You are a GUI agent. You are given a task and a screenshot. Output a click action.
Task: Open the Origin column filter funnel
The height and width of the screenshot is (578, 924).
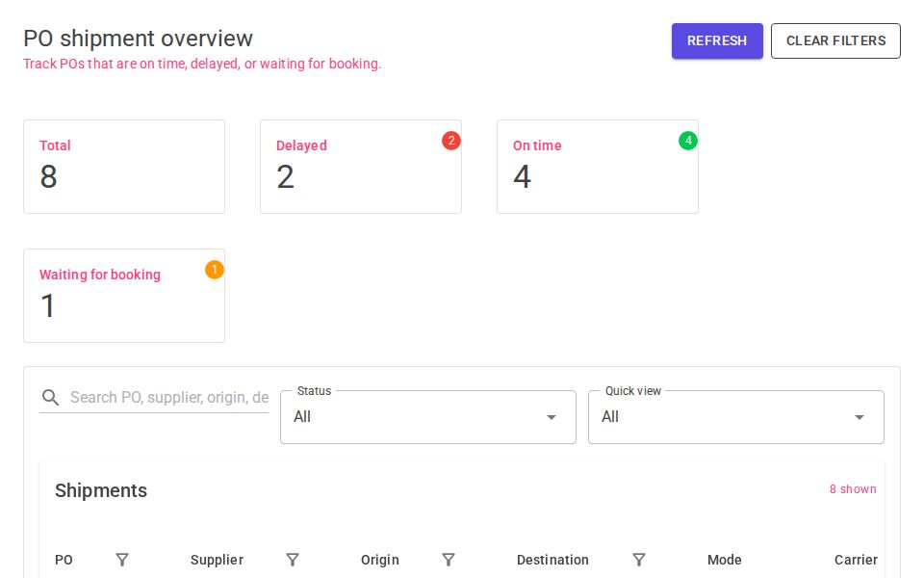point(449,560)
